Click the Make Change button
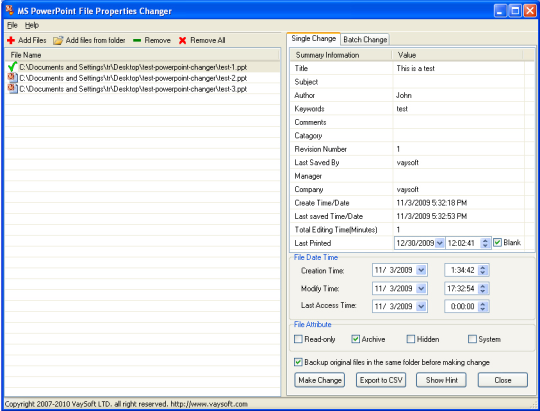 tap(320, 380)
